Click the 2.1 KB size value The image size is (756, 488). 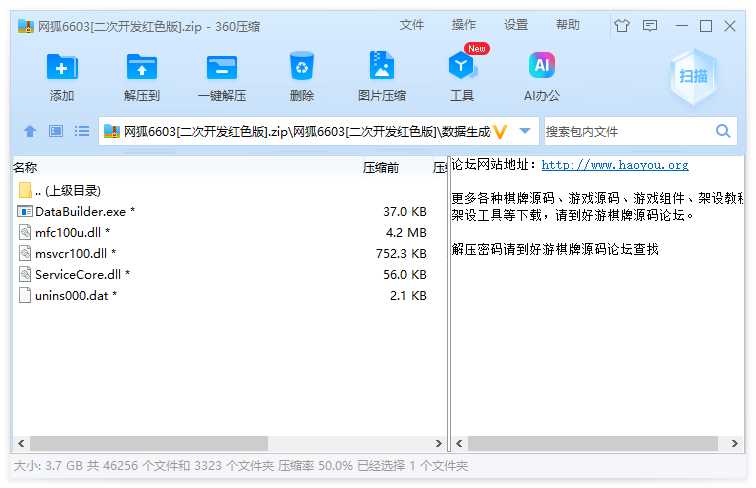pyautogui.click(x=408, y=295)
